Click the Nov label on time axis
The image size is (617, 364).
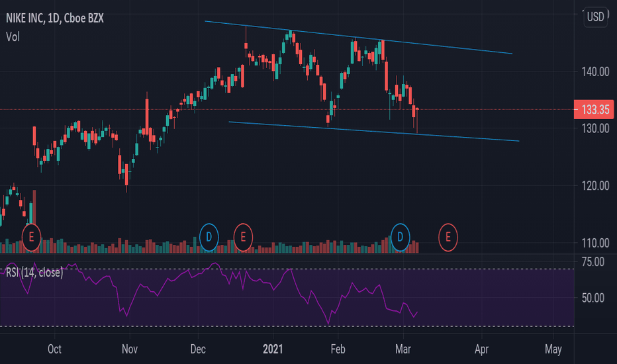tap(130, 349)
